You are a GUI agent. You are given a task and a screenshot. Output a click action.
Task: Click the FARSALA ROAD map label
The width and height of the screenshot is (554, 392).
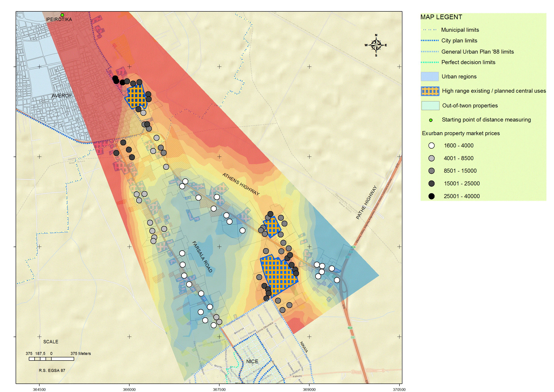[x=202, y=257]
